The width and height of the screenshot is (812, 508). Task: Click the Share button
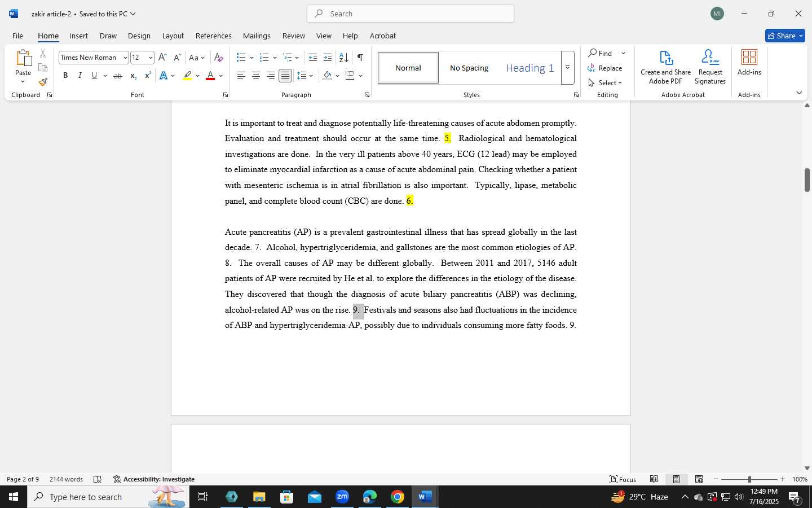tap(785, 36)
